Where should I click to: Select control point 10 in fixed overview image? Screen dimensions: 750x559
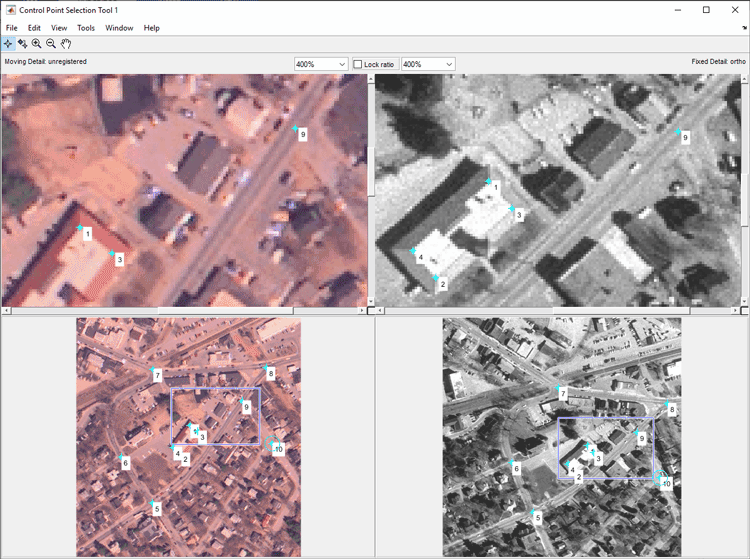click(x=660, y=478)
